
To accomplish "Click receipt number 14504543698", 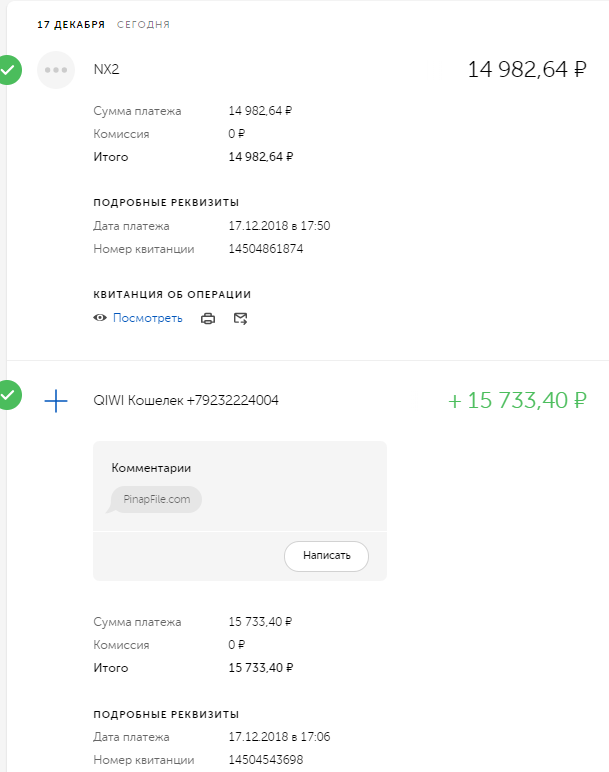I will [x=265, y=760].
